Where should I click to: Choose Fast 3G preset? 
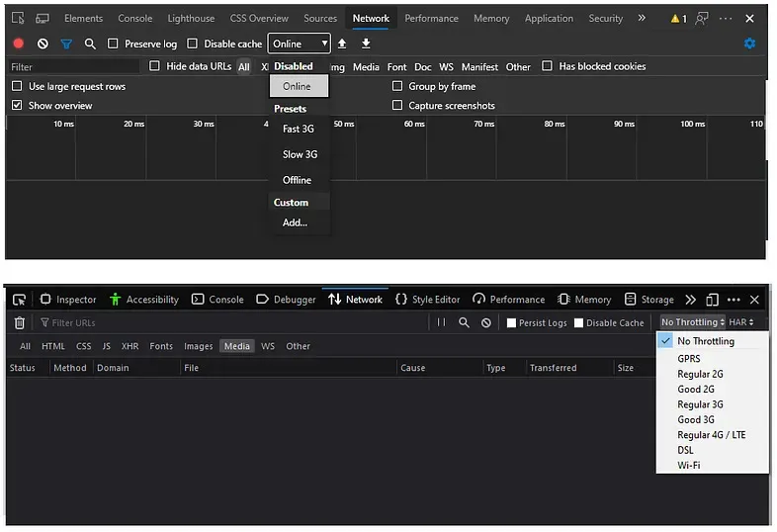pos(299,129)
